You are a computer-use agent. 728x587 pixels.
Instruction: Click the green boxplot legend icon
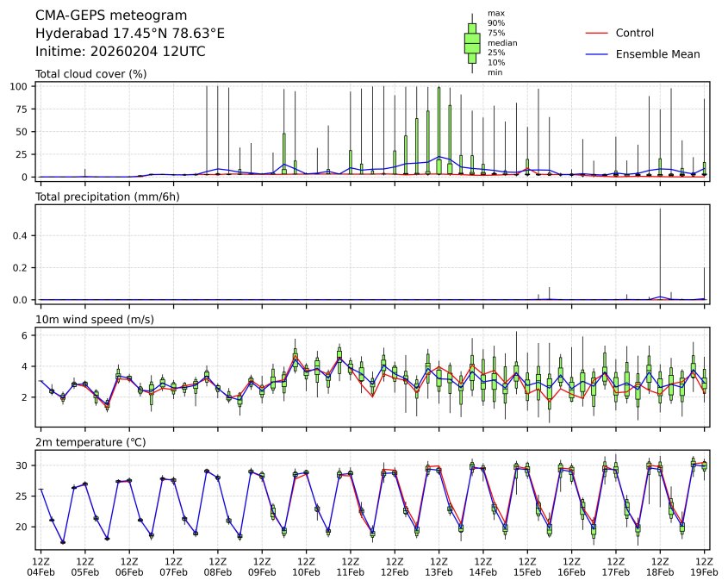tap(472, 43)
